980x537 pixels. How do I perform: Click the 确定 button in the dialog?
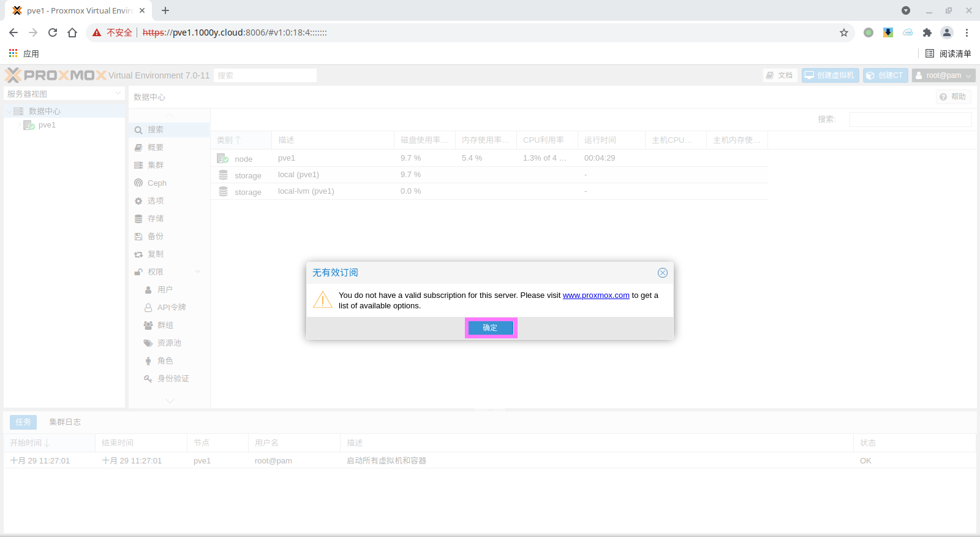pyautogui.click(x=491, y=328)
